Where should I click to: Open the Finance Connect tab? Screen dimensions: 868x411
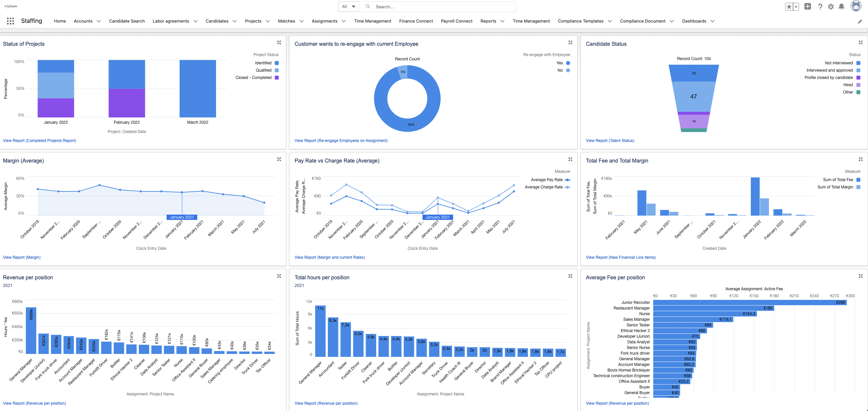coord(416,21)
